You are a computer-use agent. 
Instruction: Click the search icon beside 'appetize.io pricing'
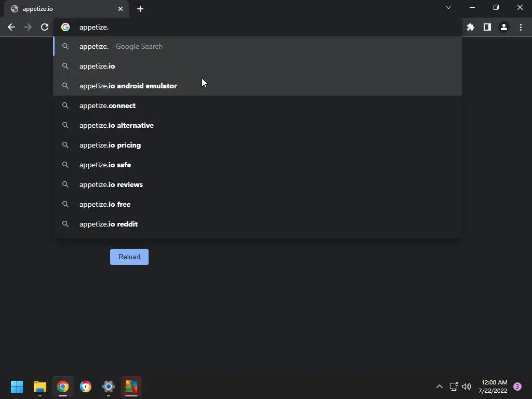tap(65, 145)
